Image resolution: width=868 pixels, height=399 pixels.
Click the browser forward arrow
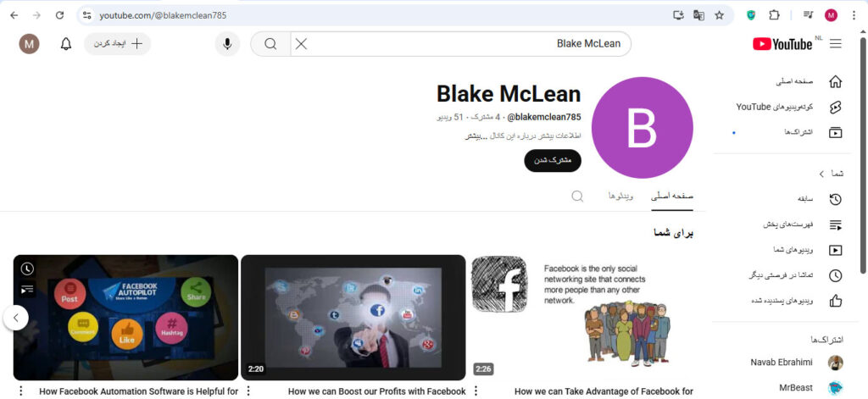coord(37,15)
